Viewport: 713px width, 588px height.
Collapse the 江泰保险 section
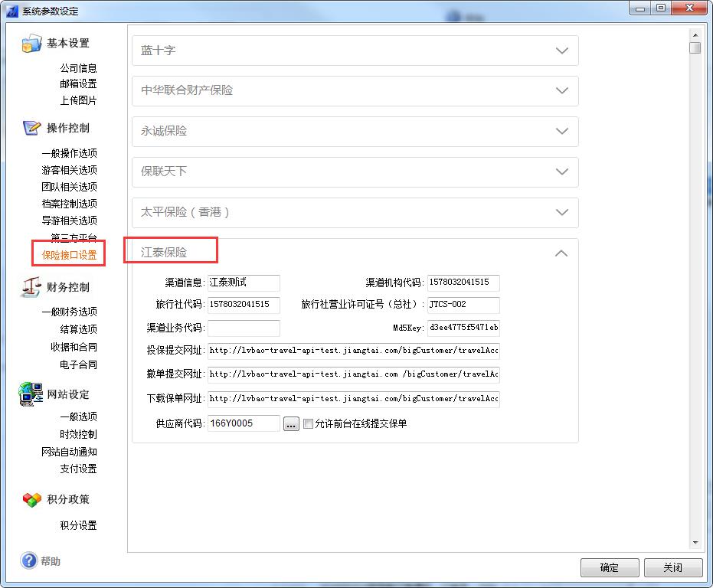pos(561,253)
